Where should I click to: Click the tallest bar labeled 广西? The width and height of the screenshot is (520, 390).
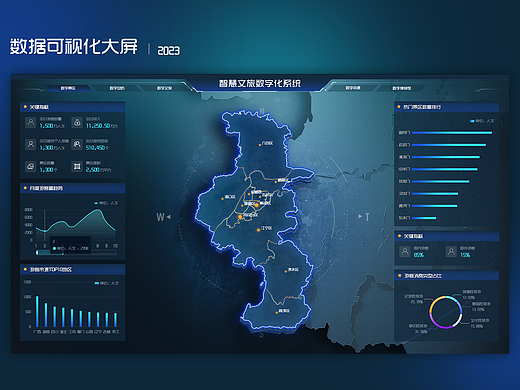point(37,311)
